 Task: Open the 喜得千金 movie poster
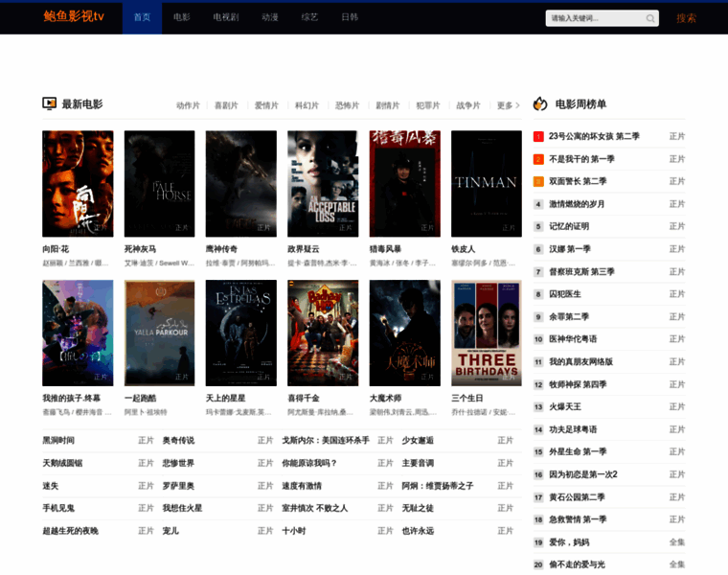pos(323,333)
